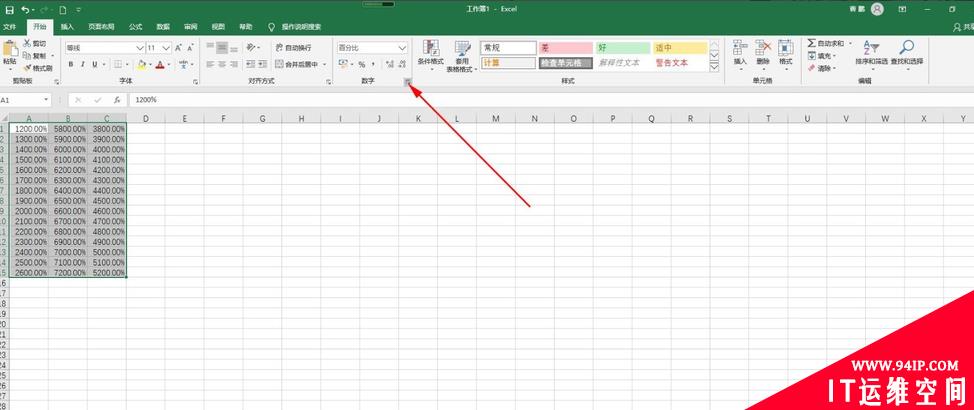Screen dimensions: 974x410
Task: Open the Font group dialog launcher
Action: coord(195,81)
